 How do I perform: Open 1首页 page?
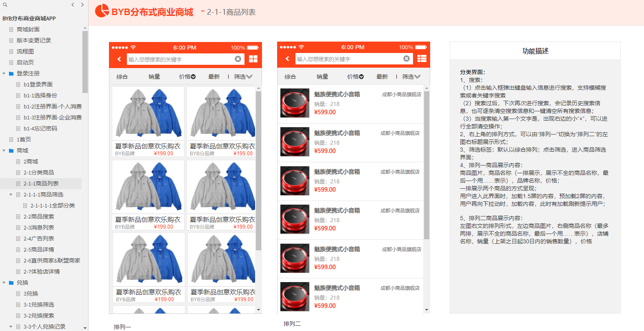[24, 139]
